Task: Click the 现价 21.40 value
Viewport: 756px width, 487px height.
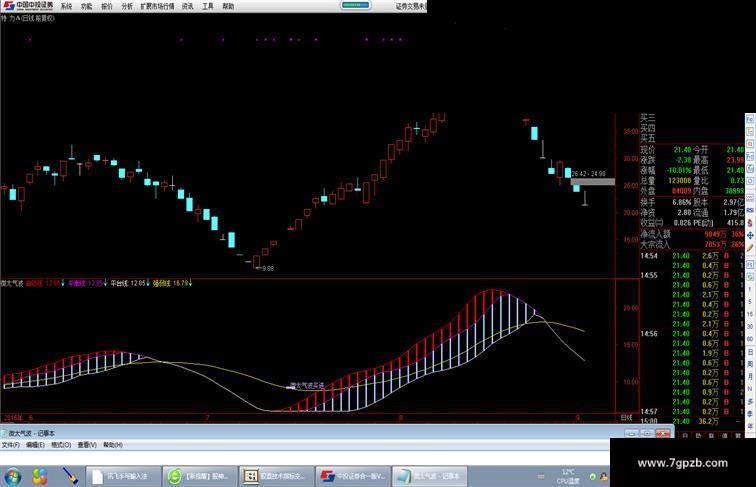Action: (682, 150)
